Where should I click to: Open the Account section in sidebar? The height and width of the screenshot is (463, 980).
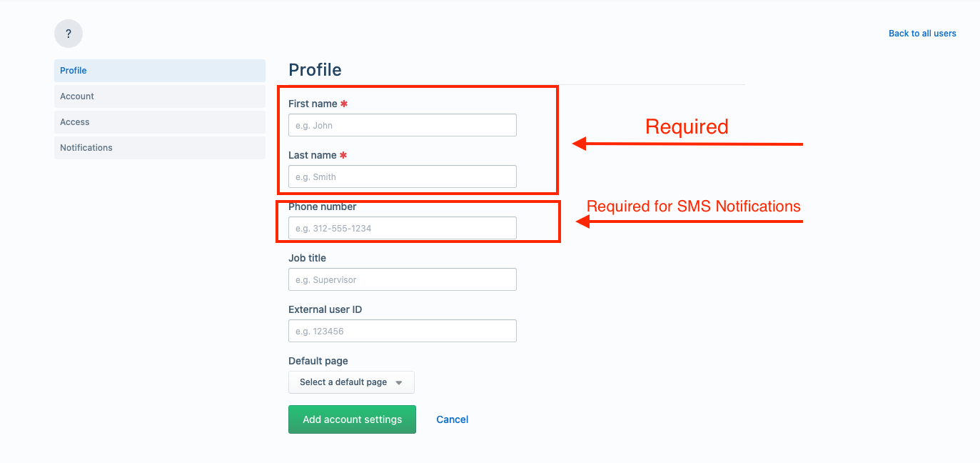pos(160,96)
